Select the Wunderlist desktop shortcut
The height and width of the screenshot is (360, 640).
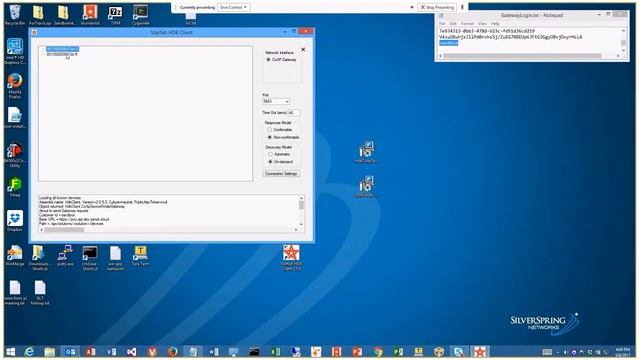tap(90, 15)
